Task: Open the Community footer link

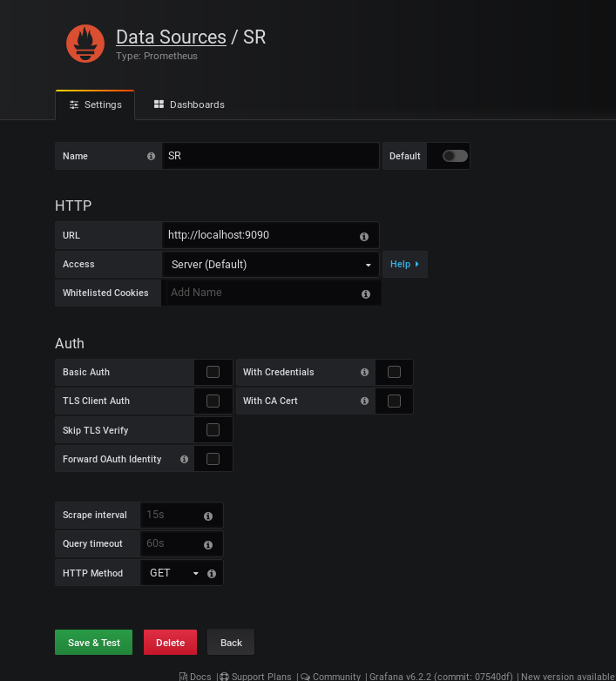Action: click(x=331, y=677)
